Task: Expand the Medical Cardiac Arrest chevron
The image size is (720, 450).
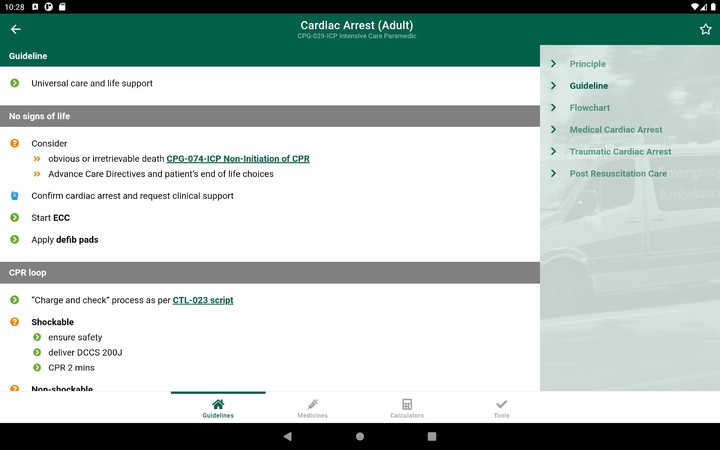Action: point(553,129)
